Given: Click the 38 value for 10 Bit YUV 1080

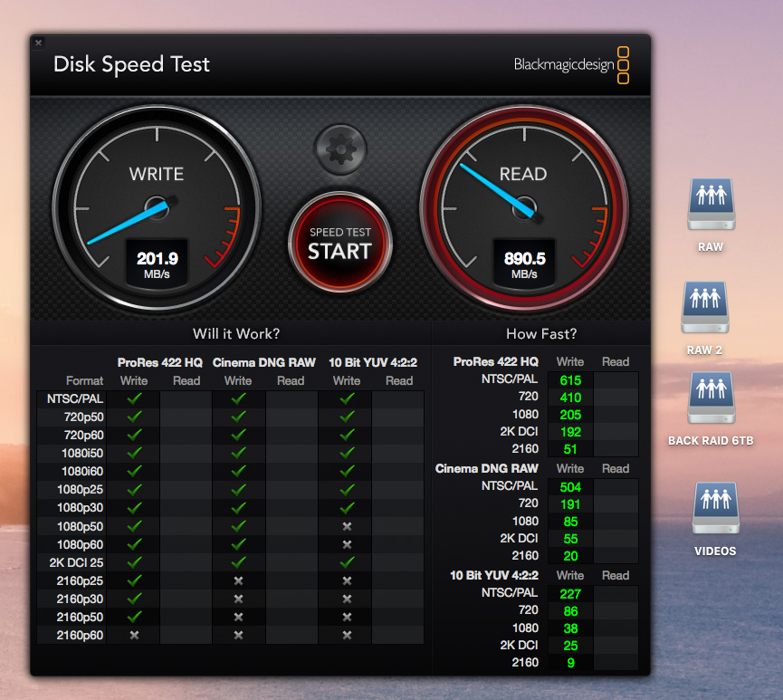Looking at the screenshot, I should click(x=570, y=628).
